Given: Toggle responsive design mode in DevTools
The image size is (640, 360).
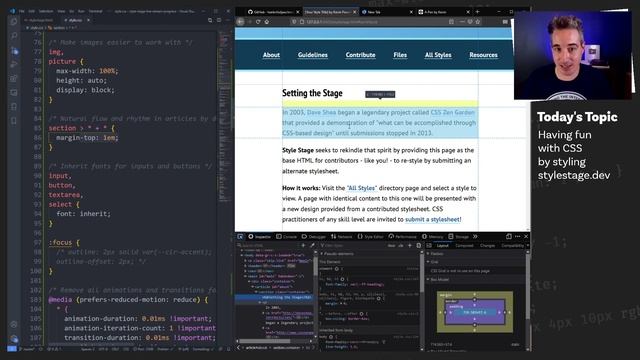Looking at the screenshot, I should pyautogui.click(x=509, y=236).
